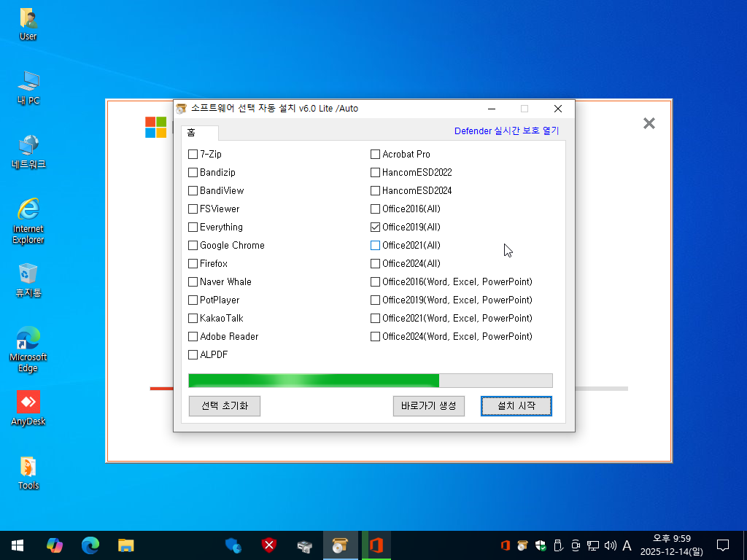
Task: Switch to Office setup in taskbar
Action: pos(376,545)
